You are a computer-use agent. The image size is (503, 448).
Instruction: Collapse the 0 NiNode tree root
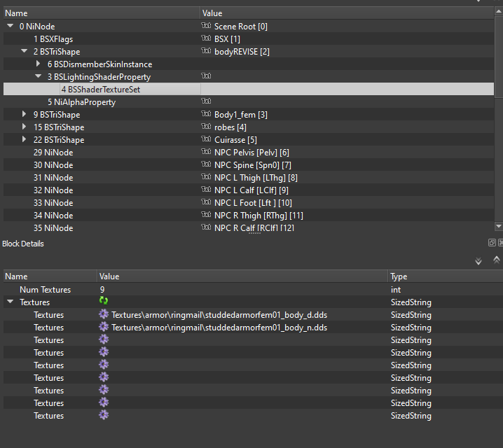11,26
